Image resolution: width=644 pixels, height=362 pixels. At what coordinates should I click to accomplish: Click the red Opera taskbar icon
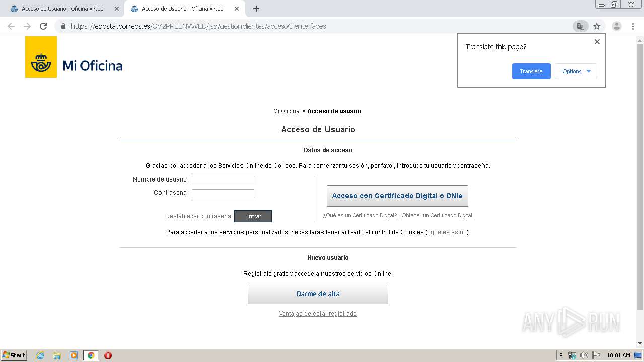108,355
